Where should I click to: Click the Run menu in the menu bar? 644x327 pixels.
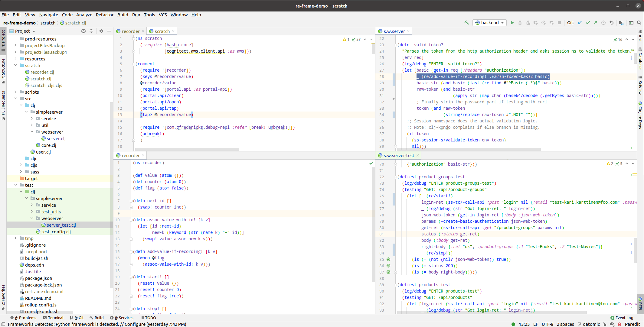point(136,15)
